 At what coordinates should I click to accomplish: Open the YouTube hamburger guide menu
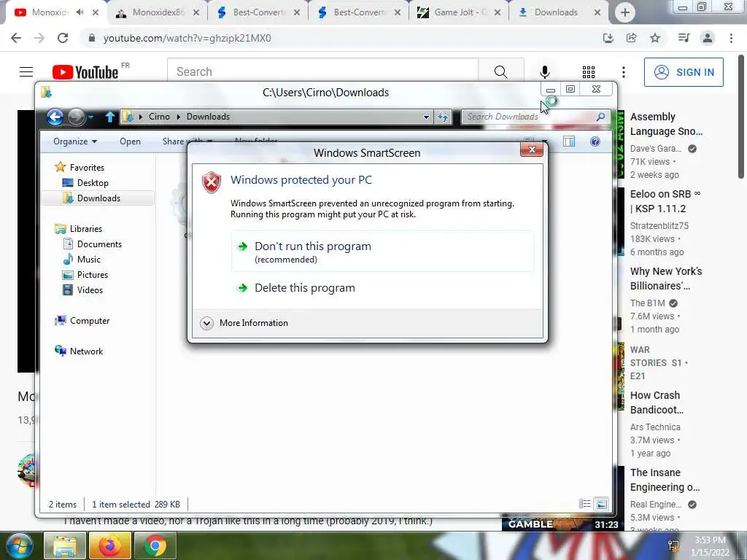pos(26,72)
